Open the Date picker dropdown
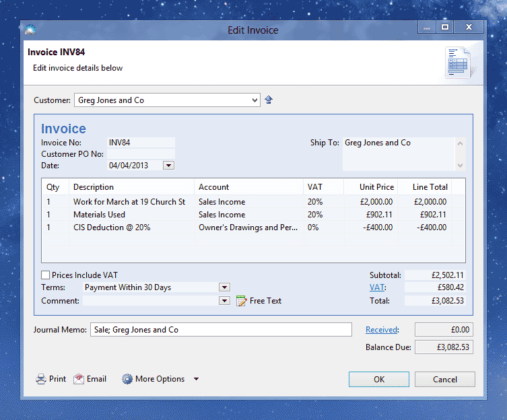Image resolution: width=507 pixels, height=420 pixels. click(x=168, y=166)
